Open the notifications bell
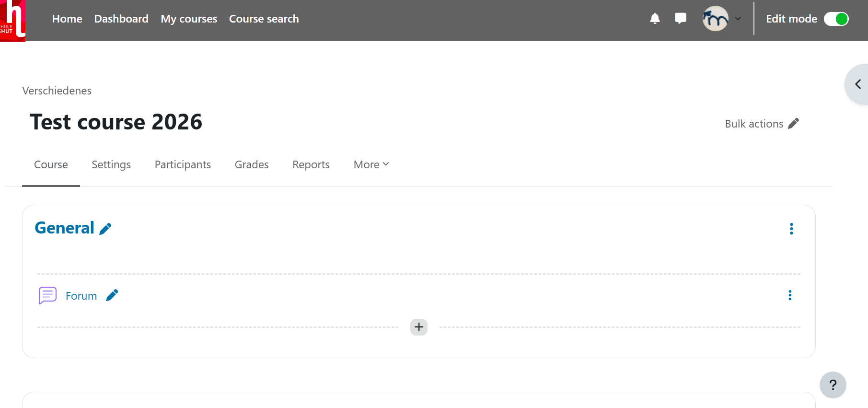868x408 pixels. coord(655,19)
